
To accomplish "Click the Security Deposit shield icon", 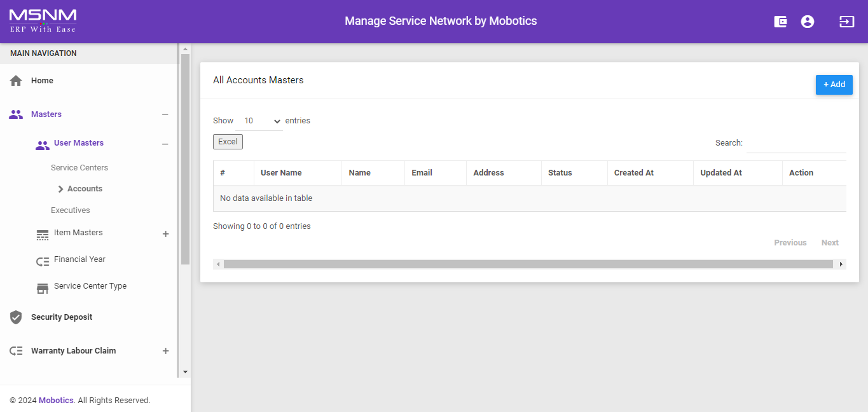I will [x=16, y=317].
